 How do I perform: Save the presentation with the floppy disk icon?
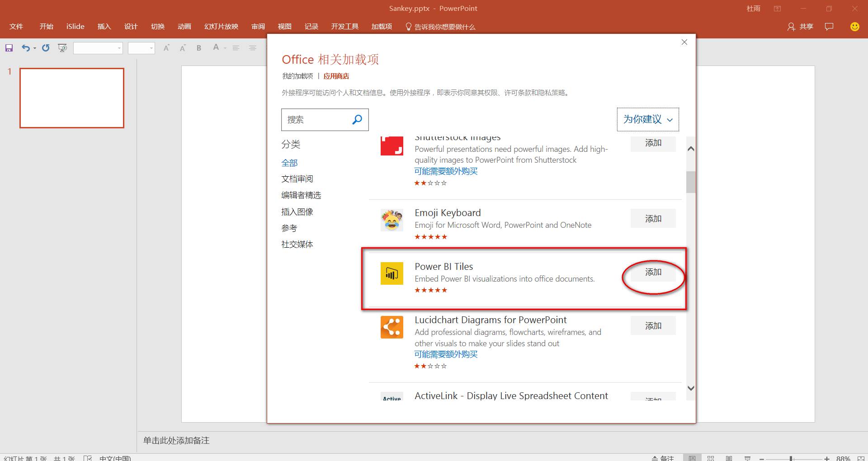pos(9,48)
